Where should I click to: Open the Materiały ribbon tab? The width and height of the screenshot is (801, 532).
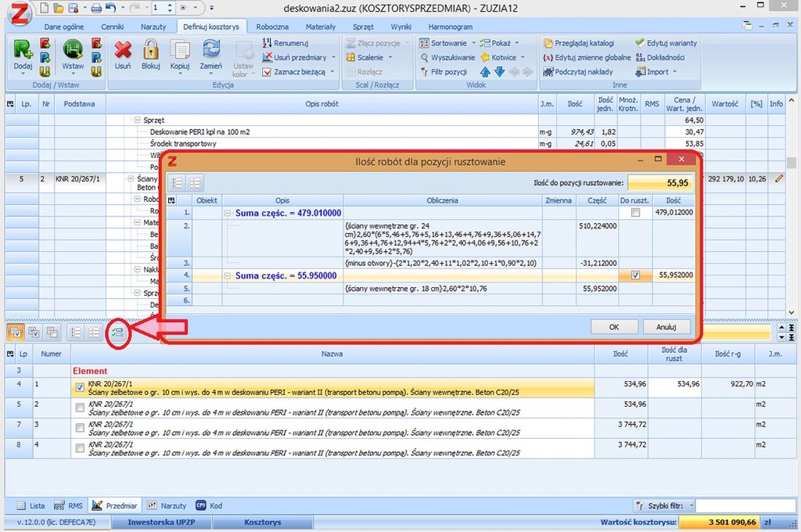(320, 27)
